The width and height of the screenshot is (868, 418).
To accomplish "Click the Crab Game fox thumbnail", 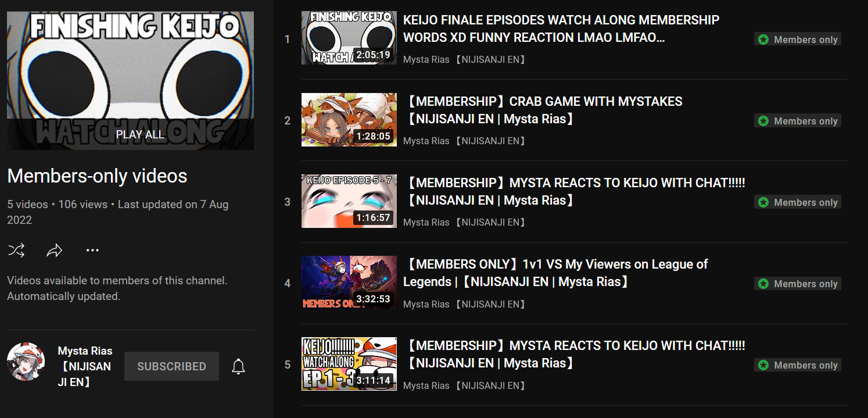I will point(349,120).
